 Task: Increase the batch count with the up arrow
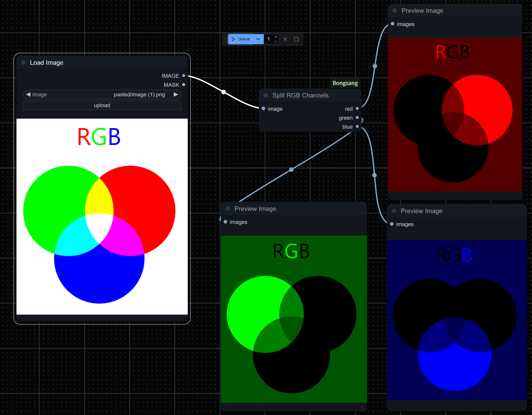276,37
